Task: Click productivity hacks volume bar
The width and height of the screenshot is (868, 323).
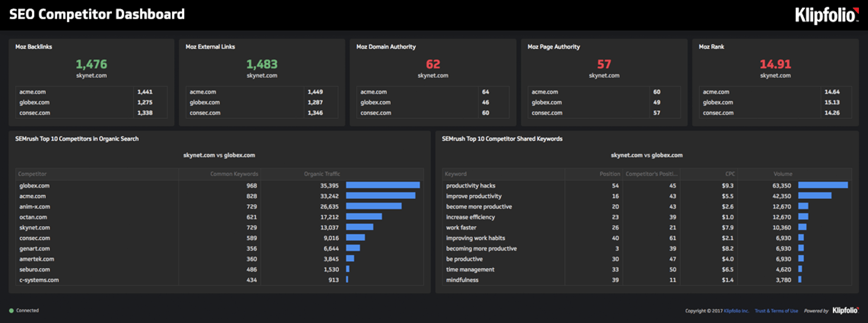Action: (x=823, y=185)
